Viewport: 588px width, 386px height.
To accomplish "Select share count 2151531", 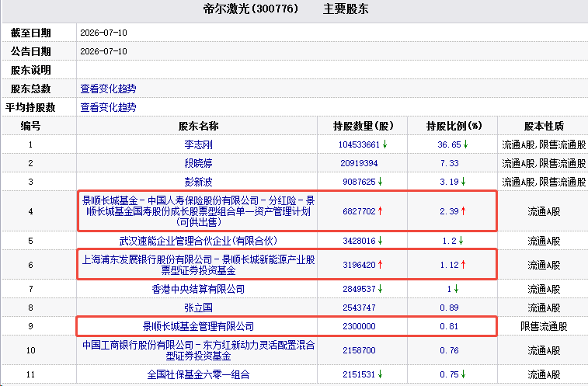I will pyautogui.click(x=359, y=374).
